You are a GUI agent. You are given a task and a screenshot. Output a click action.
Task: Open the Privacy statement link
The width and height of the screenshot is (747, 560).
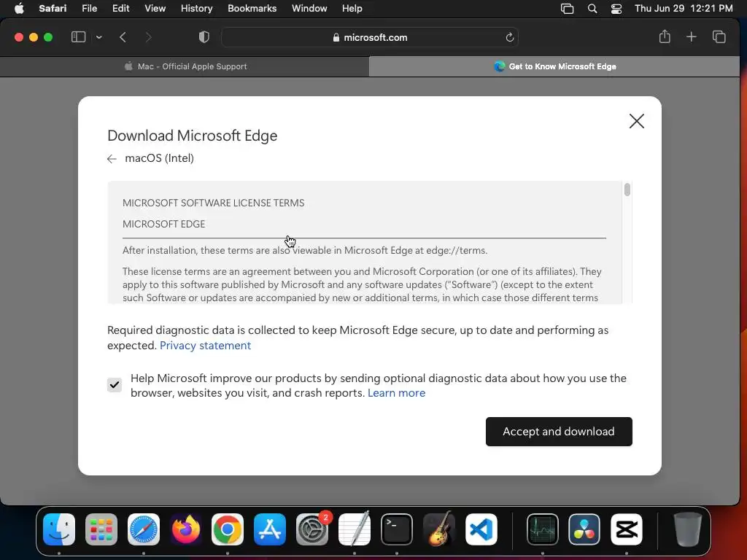(x=205, y=345)
